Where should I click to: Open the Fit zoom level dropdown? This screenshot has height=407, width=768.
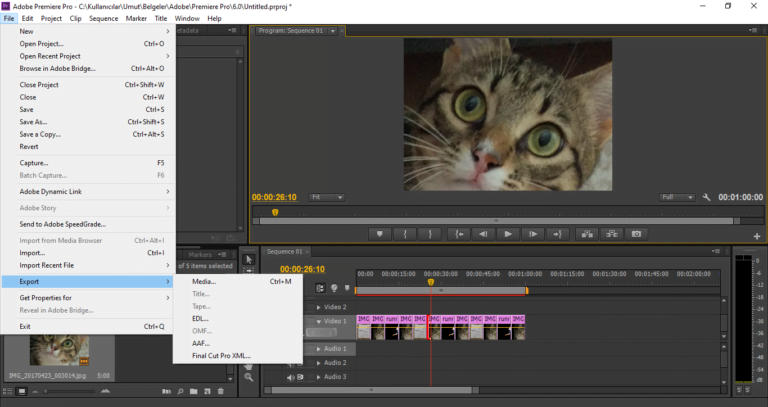[x=327, y=197]
